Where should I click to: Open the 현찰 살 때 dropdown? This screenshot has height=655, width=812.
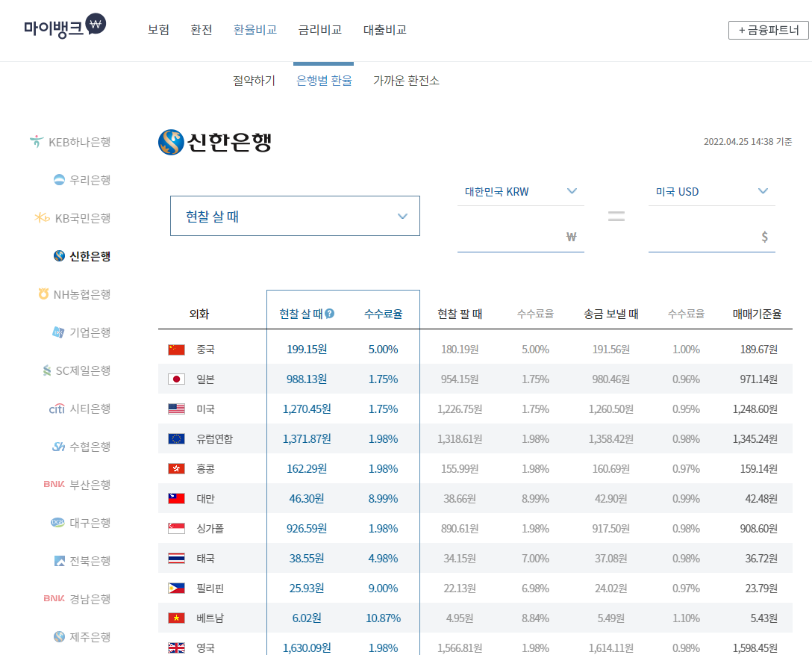point(296,216)
